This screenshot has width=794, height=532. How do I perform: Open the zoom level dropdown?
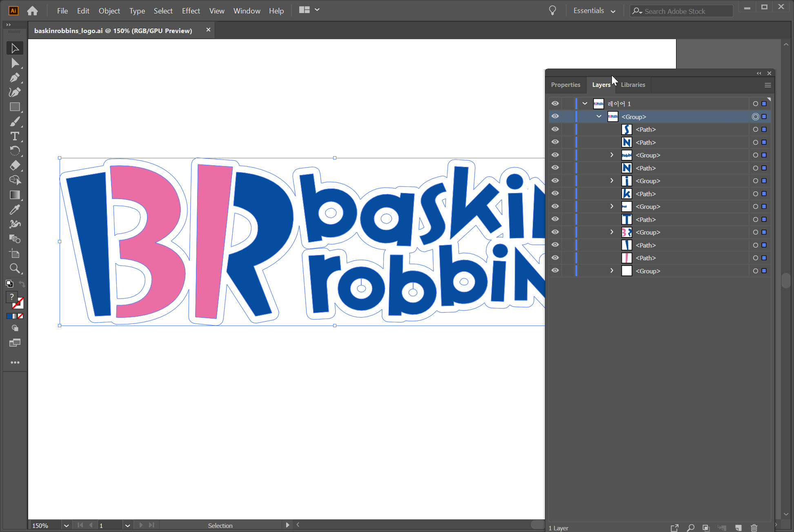pos(66,525)
